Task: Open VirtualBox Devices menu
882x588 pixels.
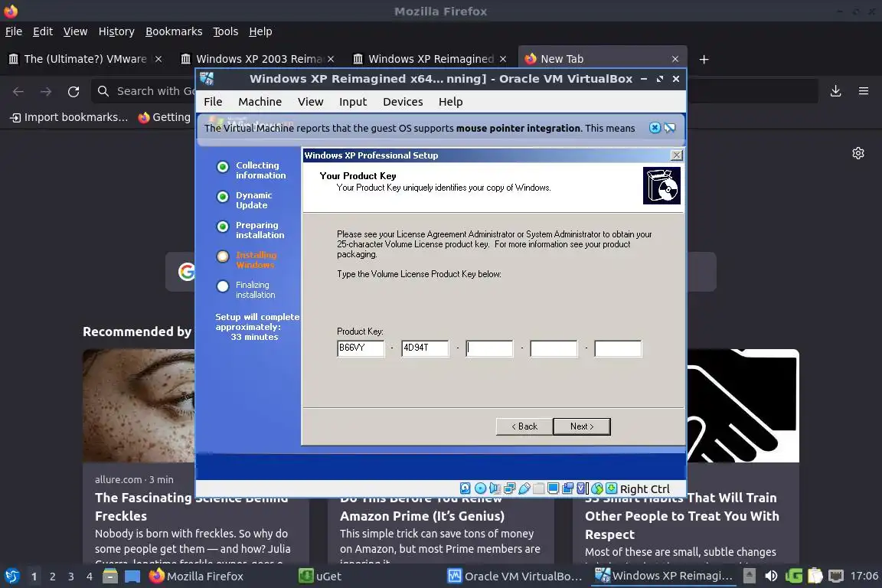Action: (x=403, y=102)
